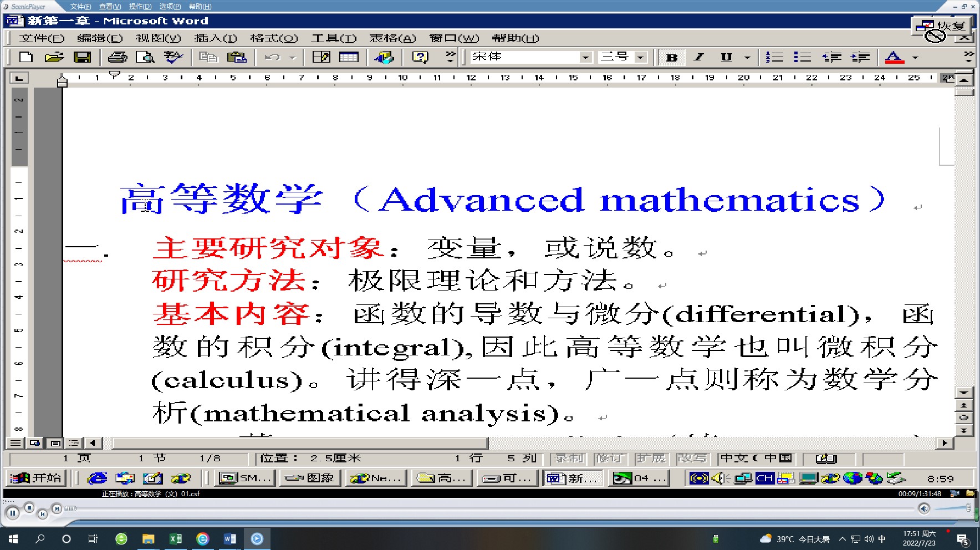
Task: Switch to the 图象 taskbar button
Action: coord(309,478)
